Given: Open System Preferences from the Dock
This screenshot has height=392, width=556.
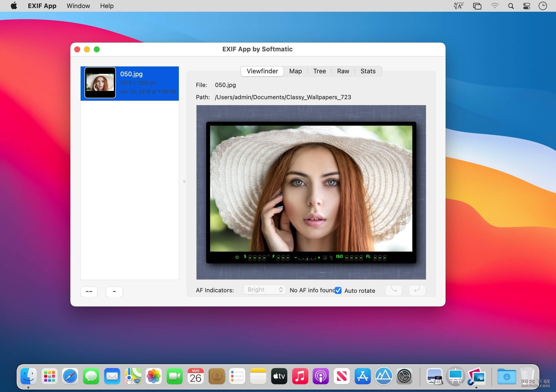Looking at the screenshot, I should 404,376.
